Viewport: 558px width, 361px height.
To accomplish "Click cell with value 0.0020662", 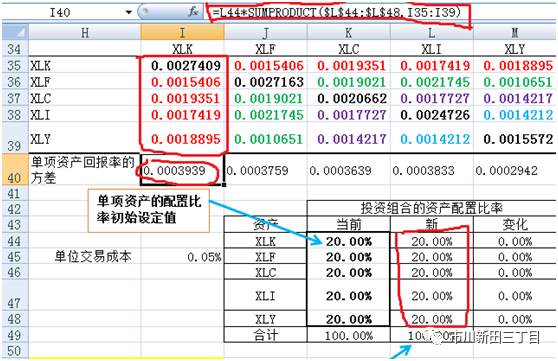I will [348, 98].
